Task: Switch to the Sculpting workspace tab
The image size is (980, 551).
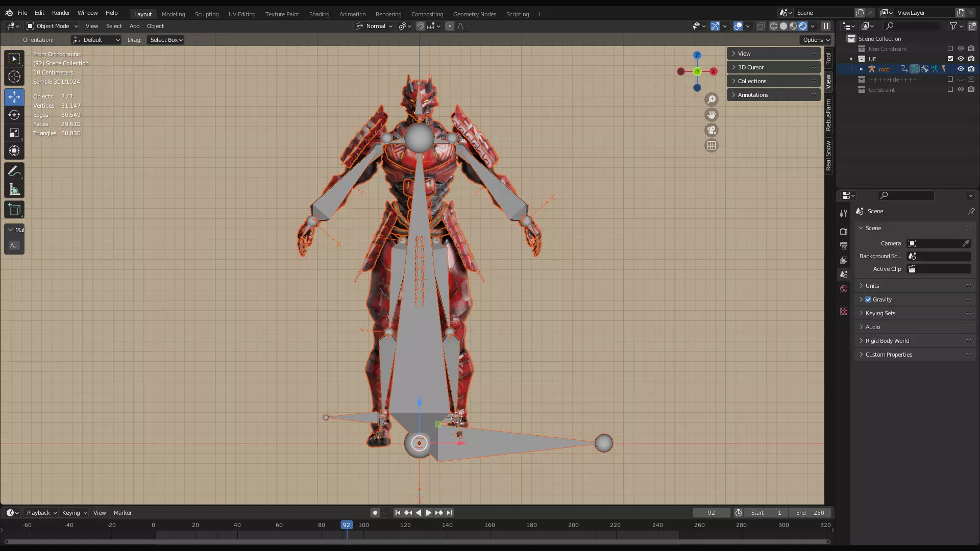Action: (207, 14)
